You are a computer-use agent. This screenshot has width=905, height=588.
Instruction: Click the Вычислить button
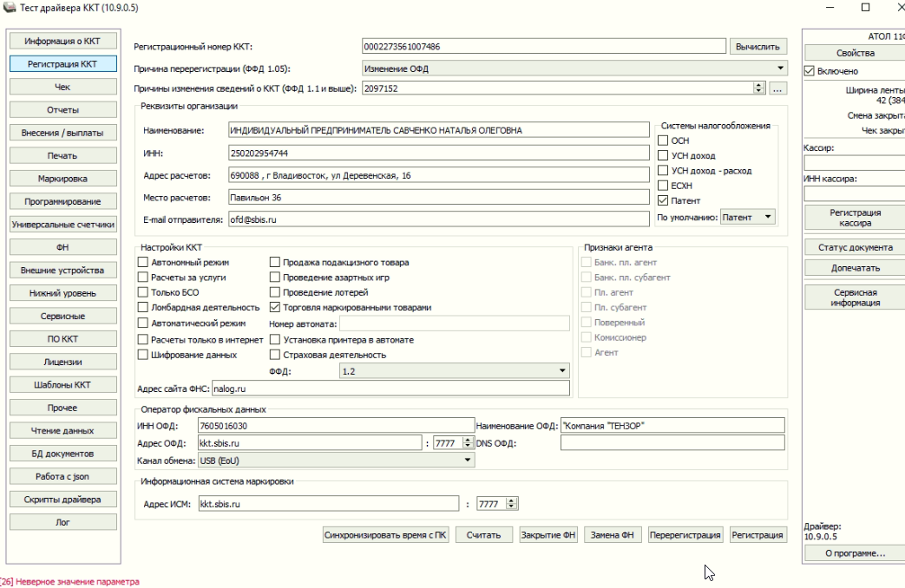click(x=757, y=47)
